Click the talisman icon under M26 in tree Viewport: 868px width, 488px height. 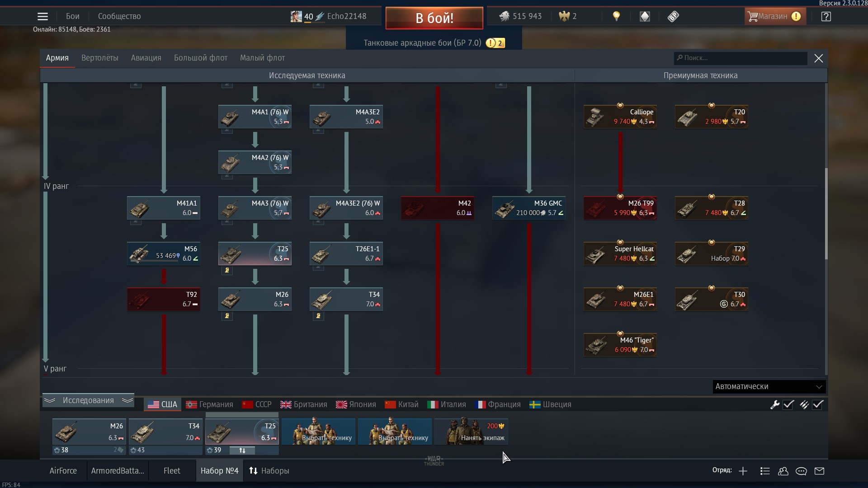227,316
